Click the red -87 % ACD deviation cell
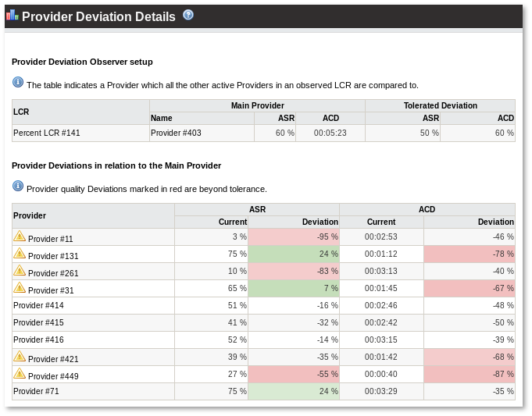The width and height of the screenshot is (532, 416). click(x=469, y=375)
